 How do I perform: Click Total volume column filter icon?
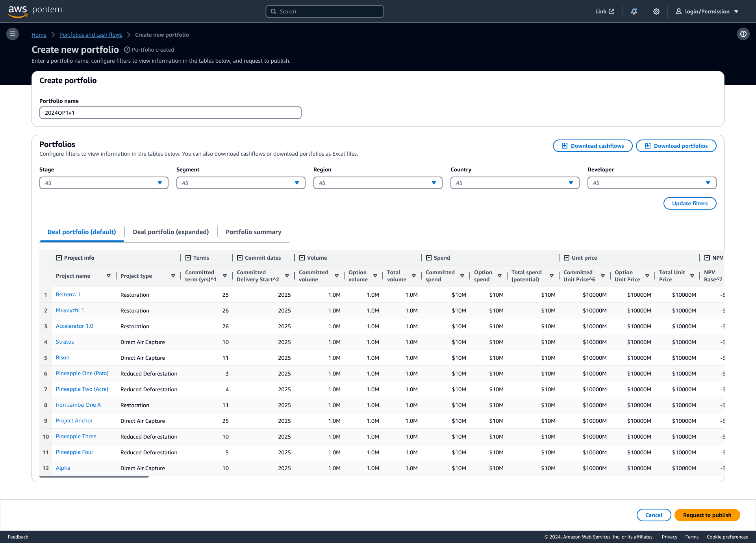[414, 276]
